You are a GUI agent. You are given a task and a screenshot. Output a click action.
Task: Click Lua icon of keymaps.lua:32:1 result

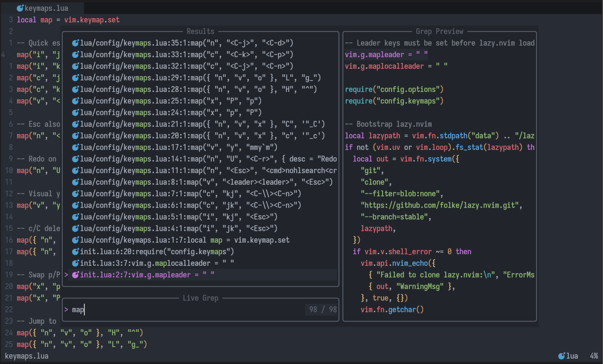75,66
